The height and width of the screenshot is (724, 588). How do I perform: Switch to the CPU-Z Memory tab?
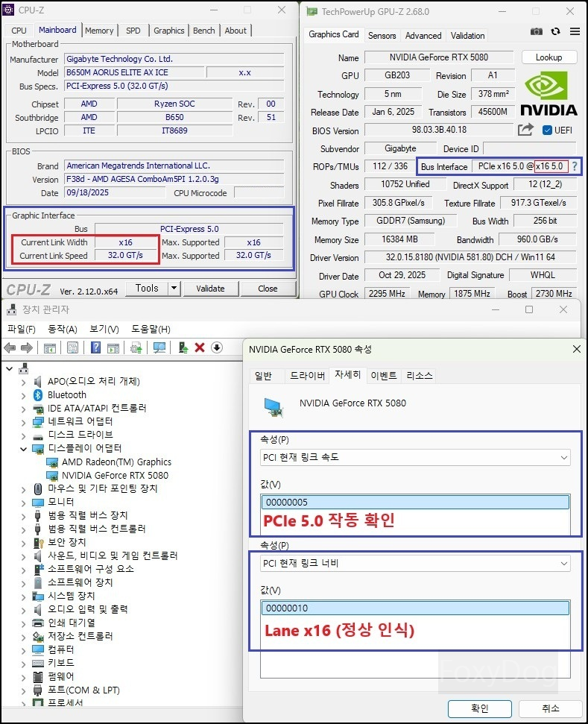(99, 31)
